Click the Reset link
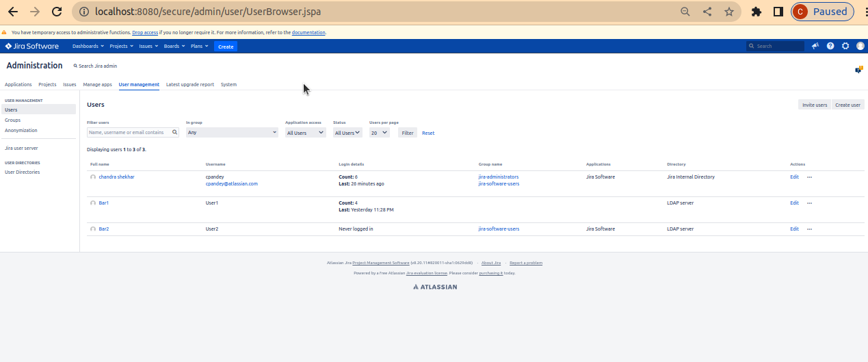Image resolution: width=868 pixels, height=362 pixels. coord(428,133)
